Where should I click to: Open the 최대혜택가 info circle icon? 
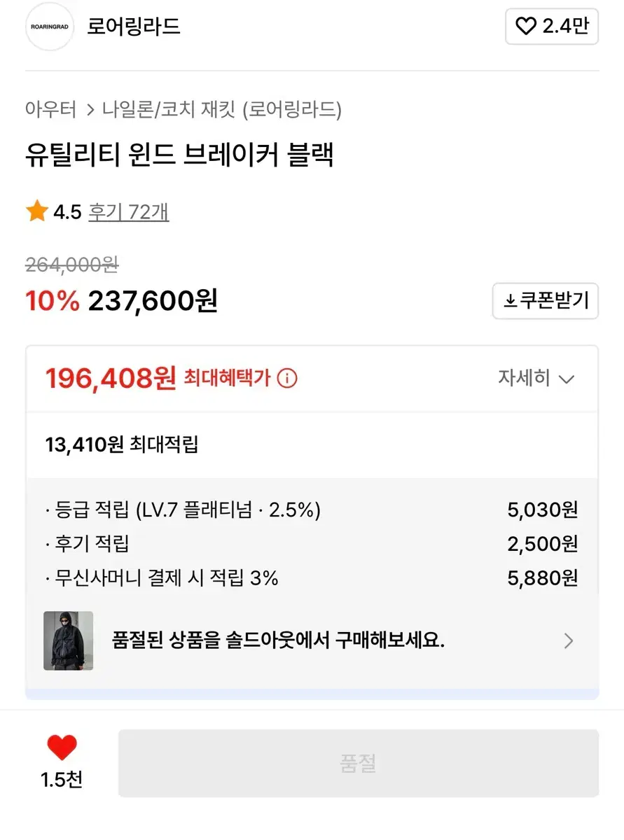tap(287, 379)
